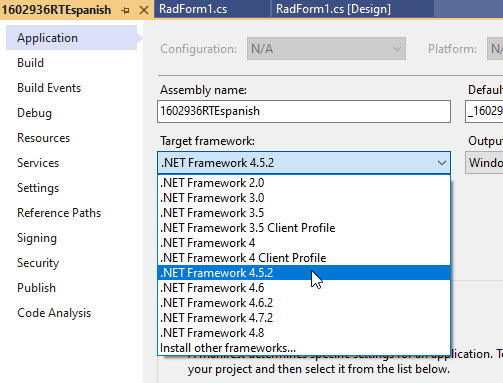Choose .NET Framework 4.6 option
The image size is (503, 383).
pyautogui.click(x=304, y=288)
